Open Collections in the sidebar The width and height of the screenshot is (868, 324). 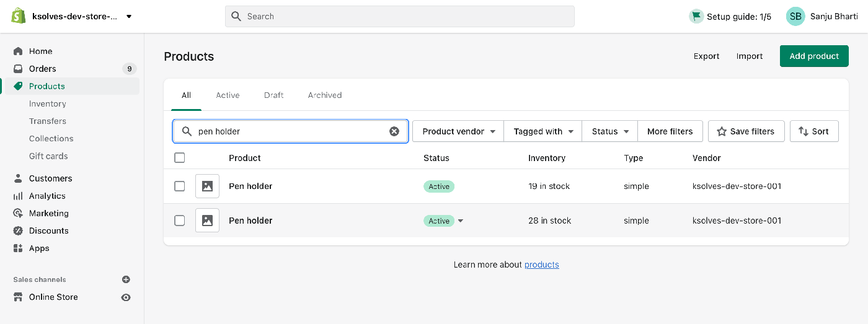pyautogui.click(x=51, y=138)
